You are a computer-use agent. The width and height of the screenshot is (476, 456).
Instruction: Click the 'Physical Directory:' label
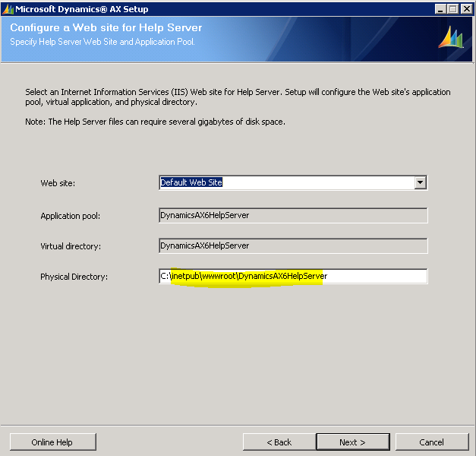tap(74, 277)
